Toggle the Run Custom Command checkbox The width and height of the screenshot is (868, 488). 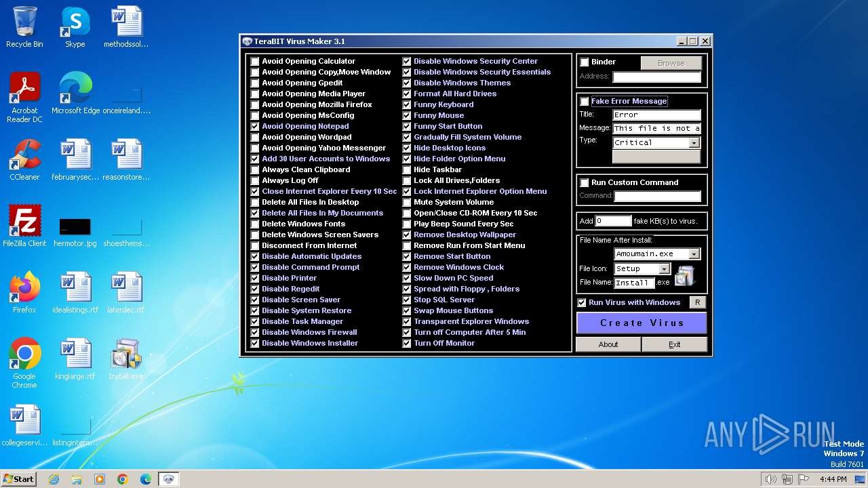point(585,183)
